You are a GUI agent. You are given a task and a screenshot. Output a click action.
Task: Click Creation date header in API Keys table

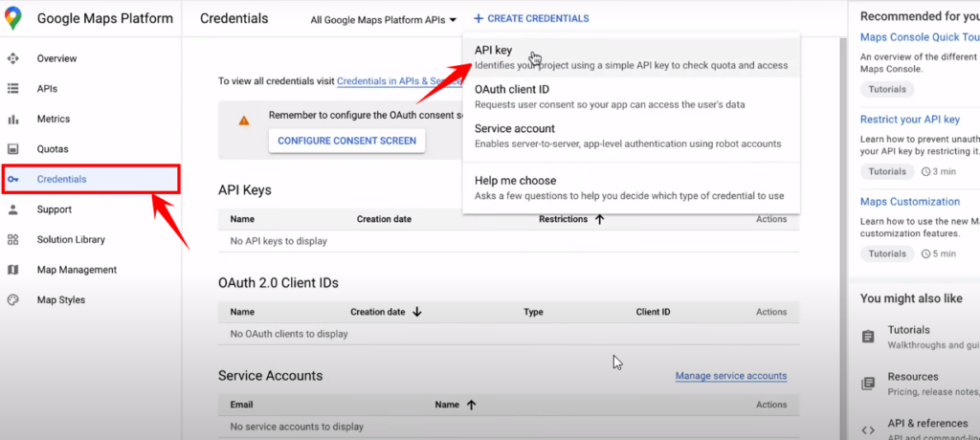point(384,219)
